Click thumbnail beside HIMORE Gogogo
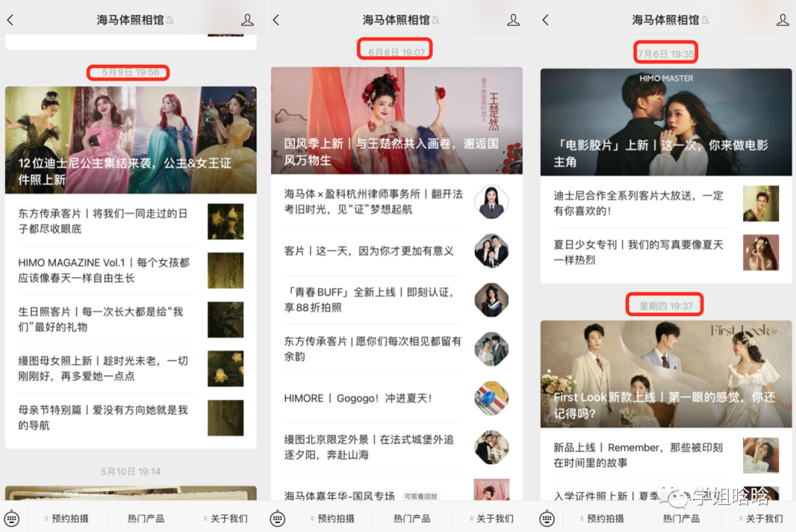Image resolution: width=796 pixels, height=532 pixels. tap(492, 399)
